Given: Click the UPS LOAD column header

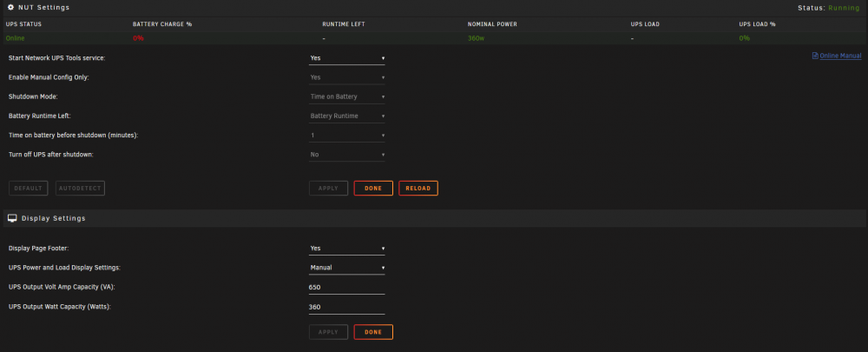Looking at the screenshot, I should tap(645, 24).
